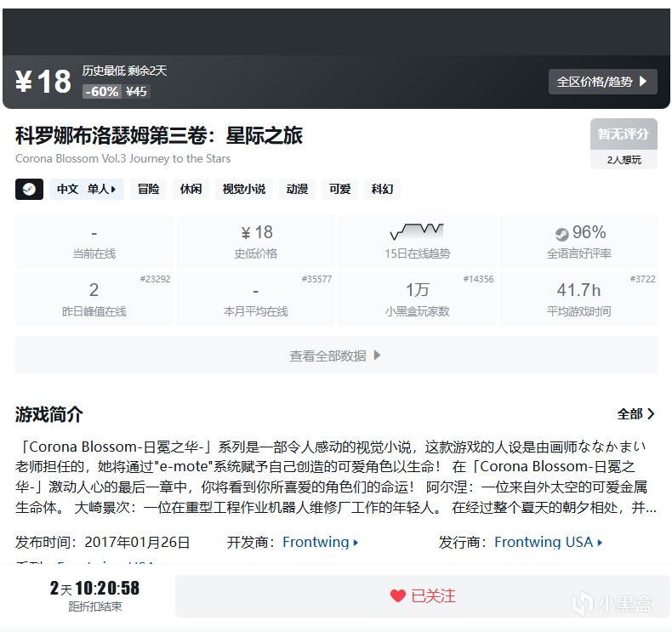Open the developer link Frontwing
The height and width of the screenshot is (632, 672).
[320, 542]
